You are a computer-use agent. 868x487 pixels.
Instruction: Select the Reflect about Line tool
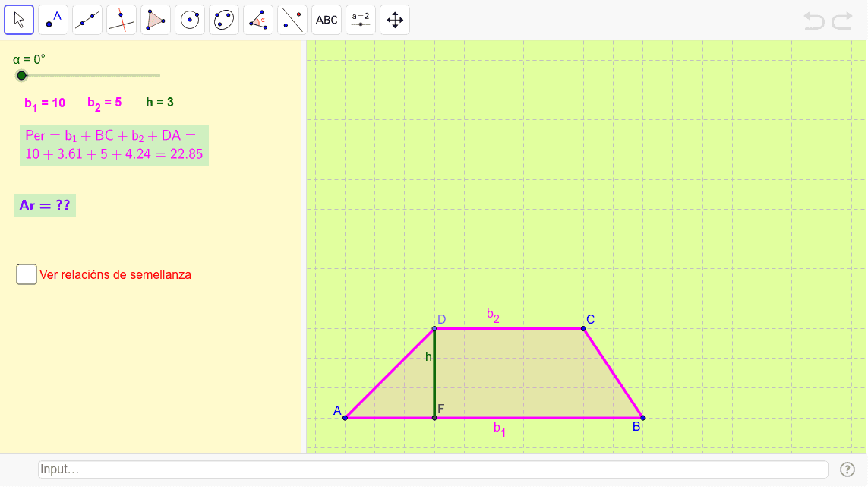(292, 20)
